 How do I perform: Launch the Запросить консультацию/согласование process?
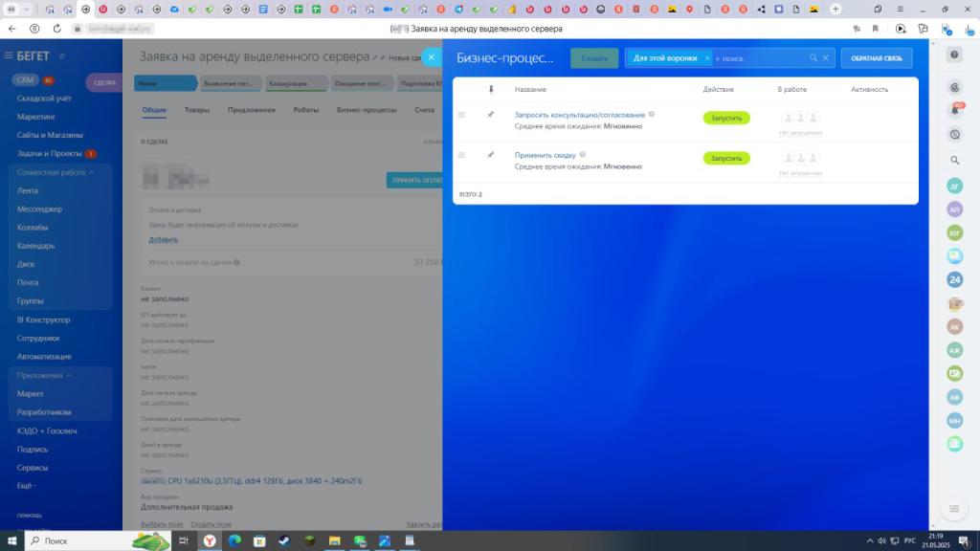tap(726, 119)
